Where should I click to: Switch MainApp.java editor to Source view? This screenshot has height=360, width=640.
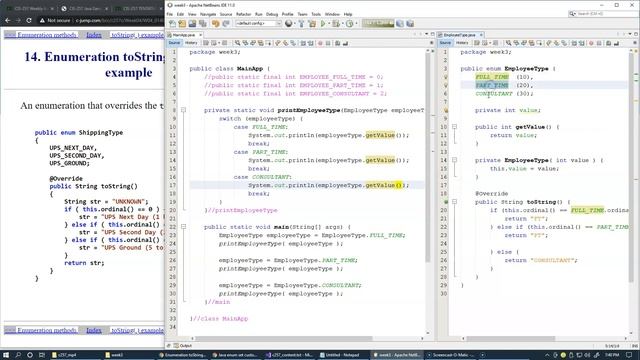[x=174, y=43]
